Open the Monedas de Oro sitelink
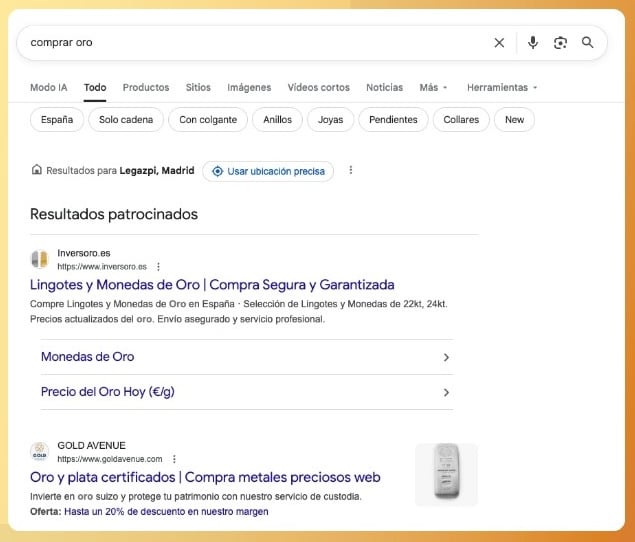 (x=87, y=357)
